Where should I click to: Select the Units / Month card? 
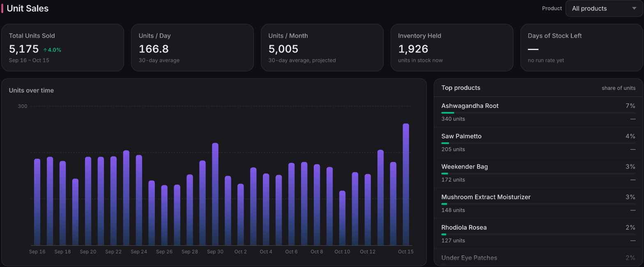[x=322, y=48]
